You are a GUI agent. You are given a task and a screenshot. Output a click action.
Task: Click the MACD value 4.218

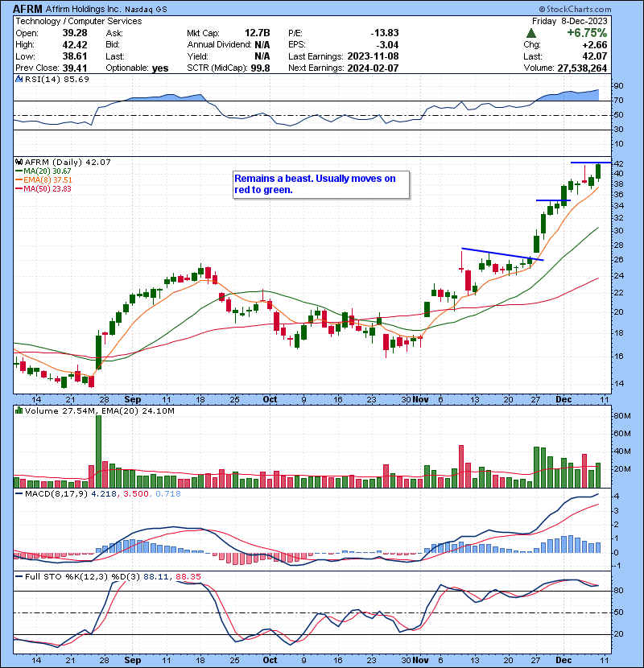tap(104, 494)
